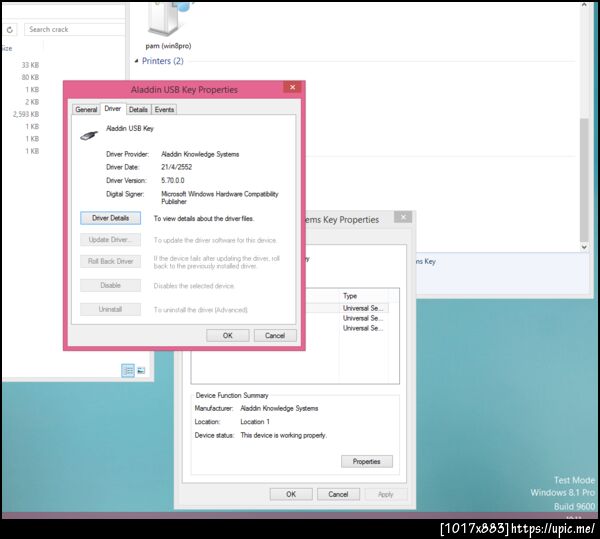Viewport: 600px width, 539px height.
Task: Click the Driver Details button
Action: (x=111, y=218)
